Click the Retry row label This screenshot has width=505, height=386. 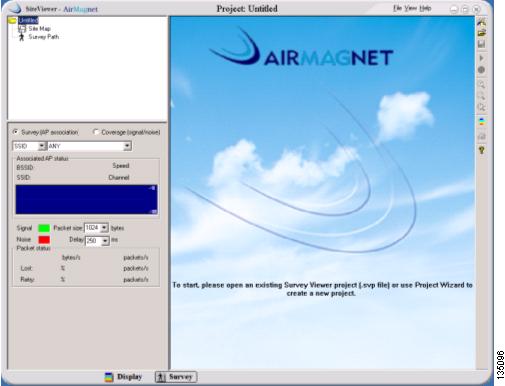click(x=27, y=279)
